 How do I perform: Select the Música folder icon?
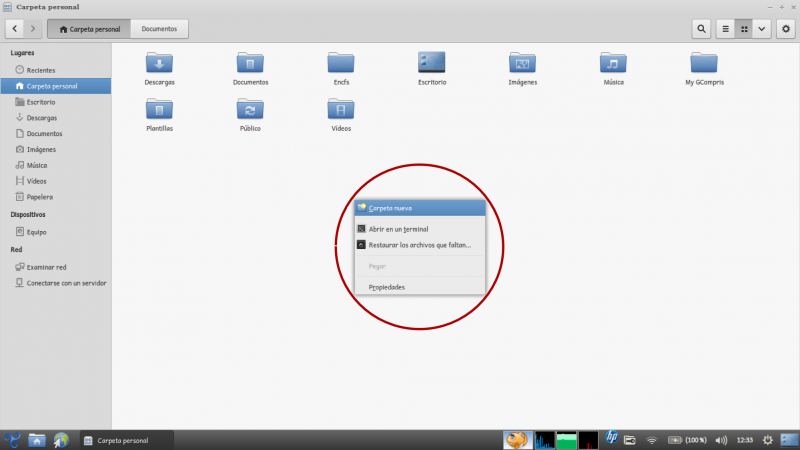pos(613,63)
